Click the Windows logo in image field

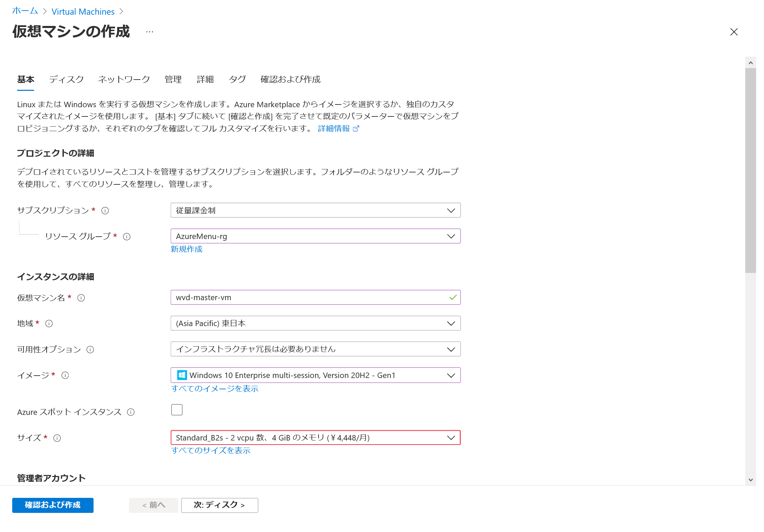pos(182,375)
